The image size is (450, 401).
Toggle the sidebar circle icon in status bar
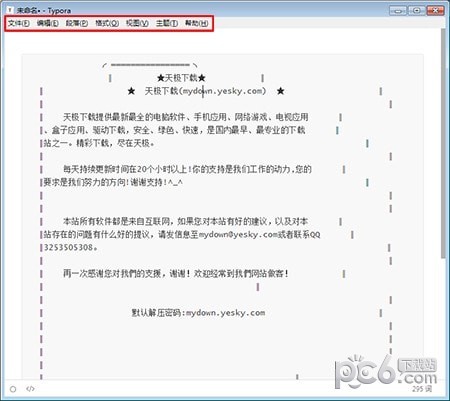(13, 389)
